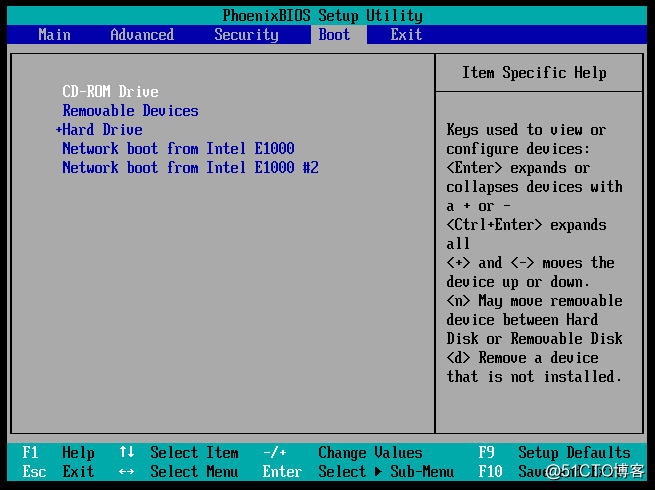Open the Main menu tab
This screenshot has height=490, width=655.
(54, 34)
